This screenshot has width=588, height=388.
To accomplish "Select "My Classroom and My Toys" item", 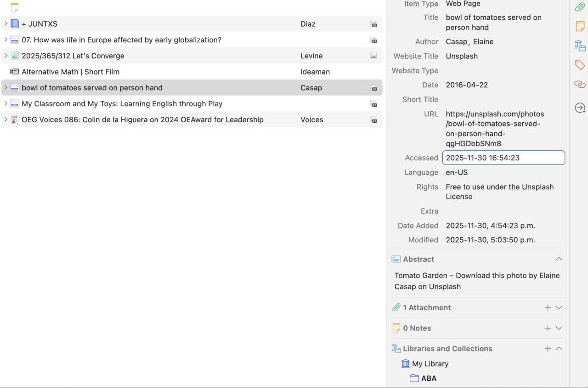I will [122, 104].
